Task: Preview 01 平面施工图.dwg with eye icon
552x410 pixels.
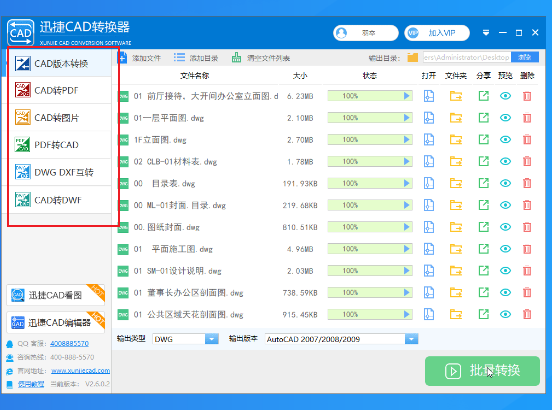Action: pyautogui.click(x=506, y=249)
